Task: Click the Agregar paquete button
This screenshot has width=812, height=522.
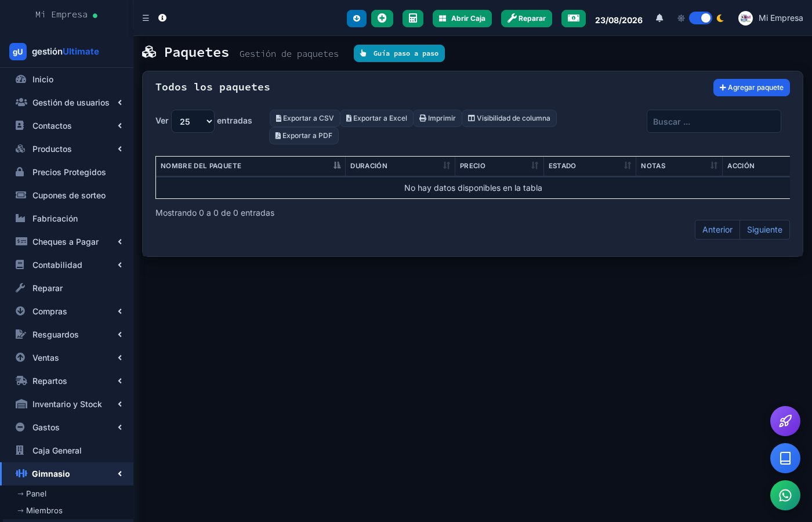Action: 752,88
